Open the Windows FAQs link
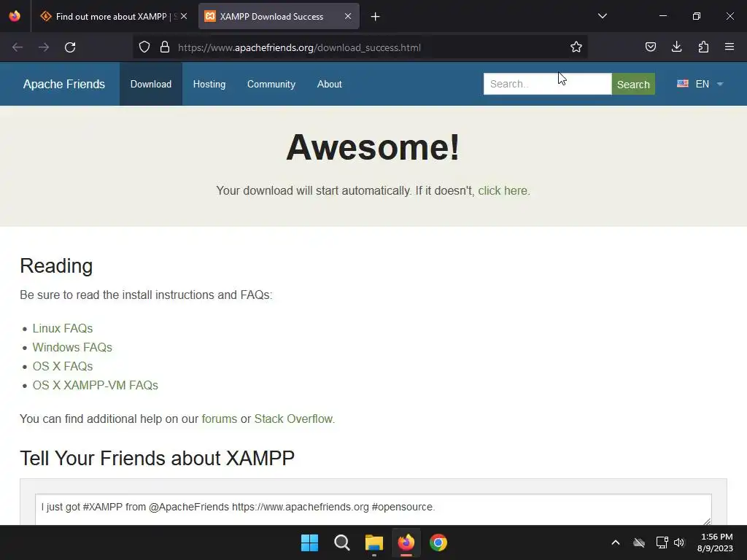 click(72, 347)
